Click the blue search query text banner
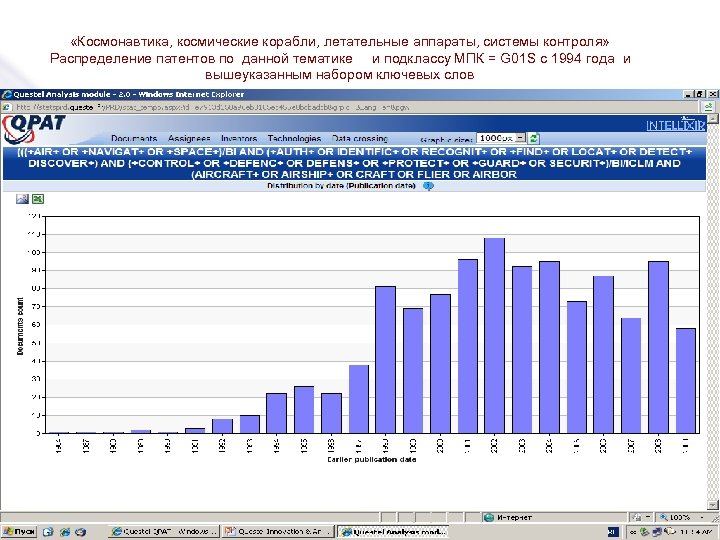The width and height of the screenshot is (720, 540). tap(354, 163)
